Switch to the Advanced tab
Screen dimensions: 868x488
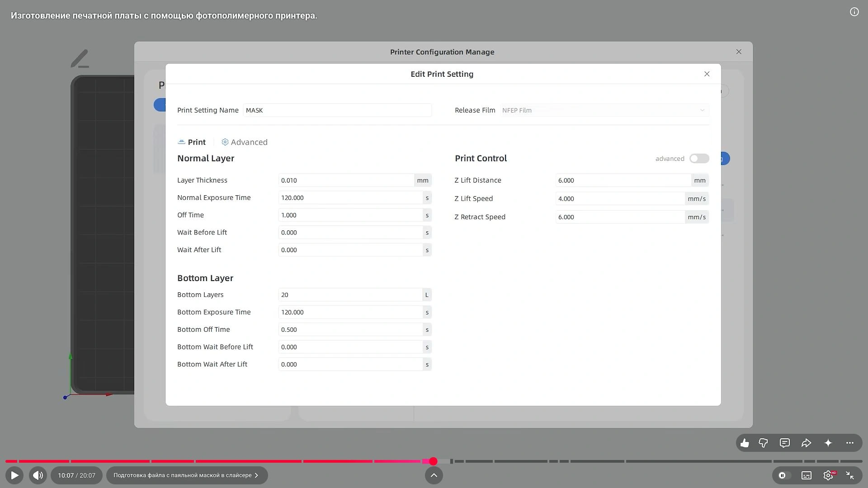[245, 142]
